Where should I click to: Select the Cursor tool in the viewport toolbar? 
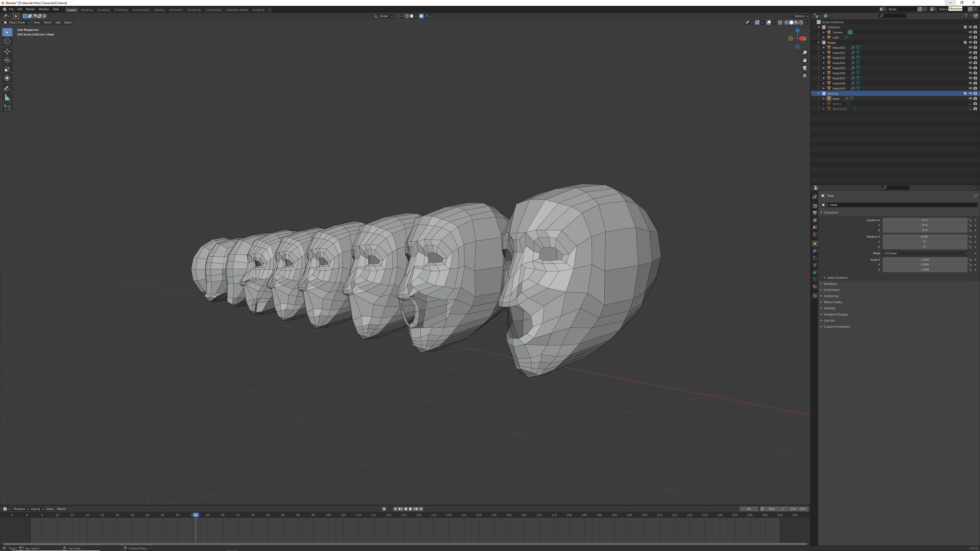click(7, 41)
